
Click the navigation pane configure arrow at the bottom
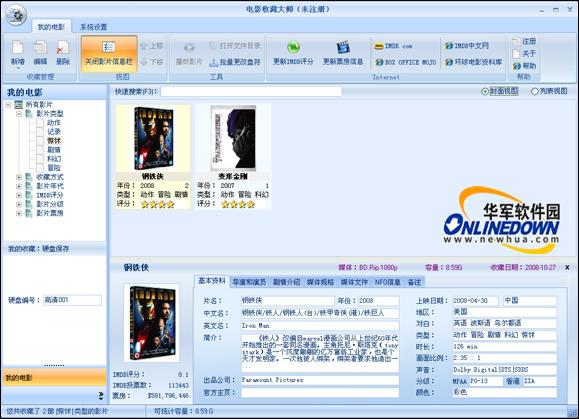(101, 396)
